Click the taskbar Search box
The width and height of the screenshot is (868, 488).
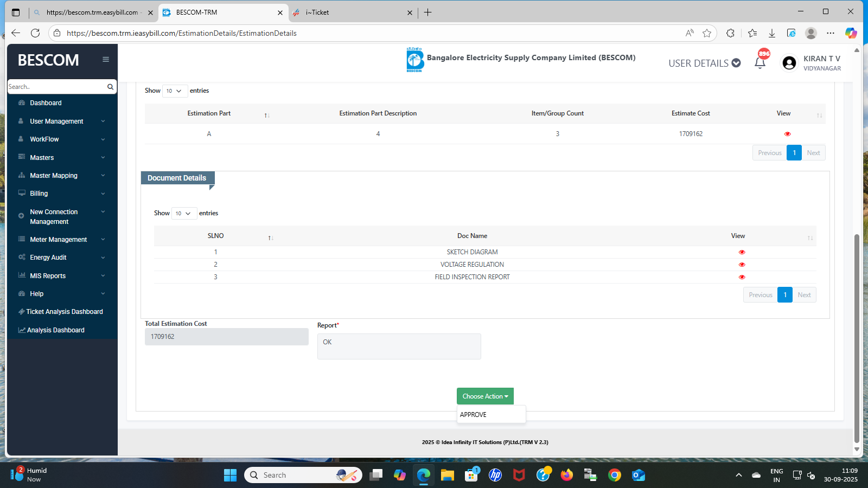pyautogui.click(x=303, y=475)
